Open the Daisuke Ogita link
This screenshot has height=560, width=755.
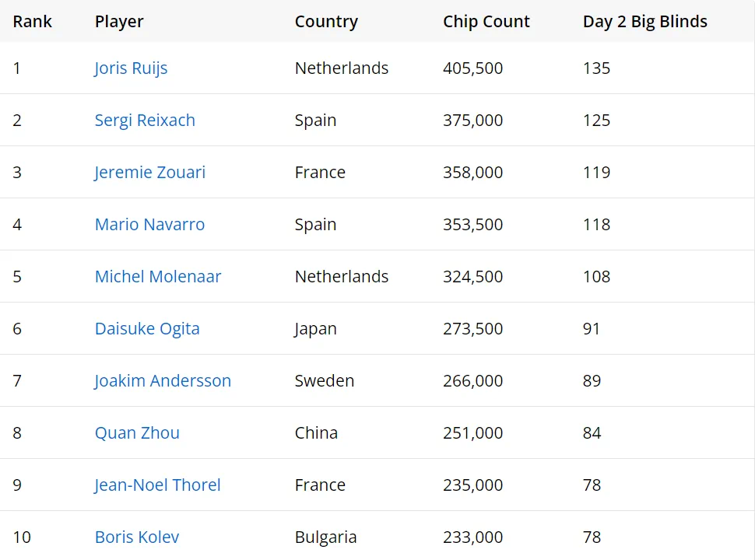click(147, 329)
